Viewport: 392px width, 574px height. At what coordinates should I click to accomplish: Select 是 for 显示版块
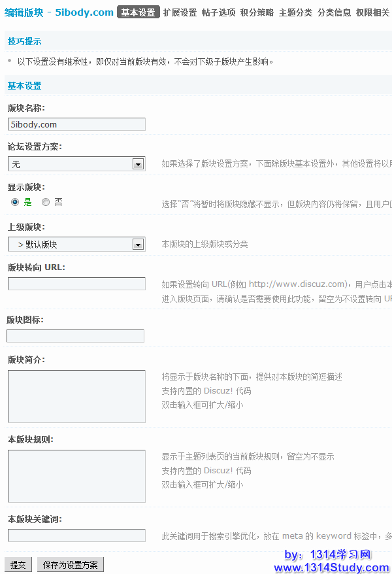[15, 203]
